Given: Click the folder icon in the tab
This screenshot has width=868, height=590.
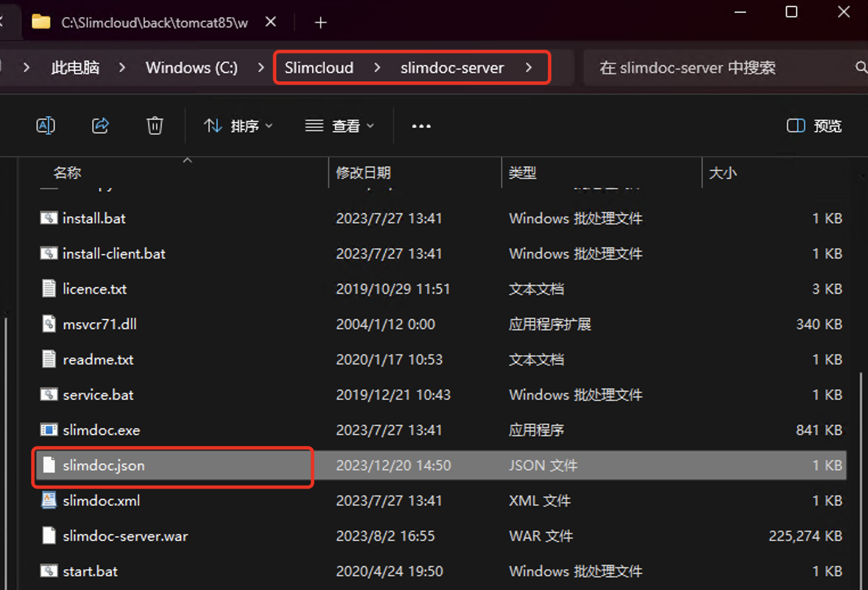Looking at the screenshot, I should pos(41,22).
